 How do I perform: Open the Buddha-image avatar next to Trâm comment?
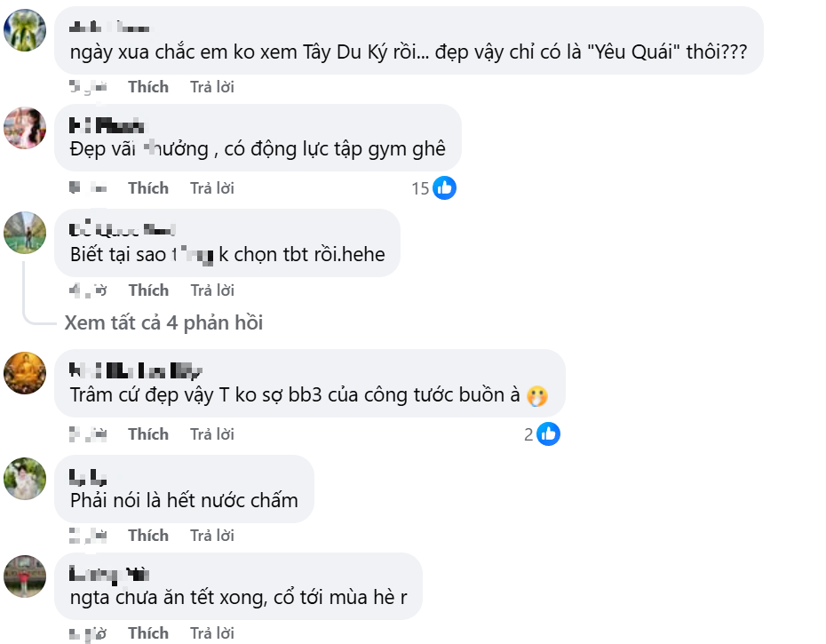[25, 373]
